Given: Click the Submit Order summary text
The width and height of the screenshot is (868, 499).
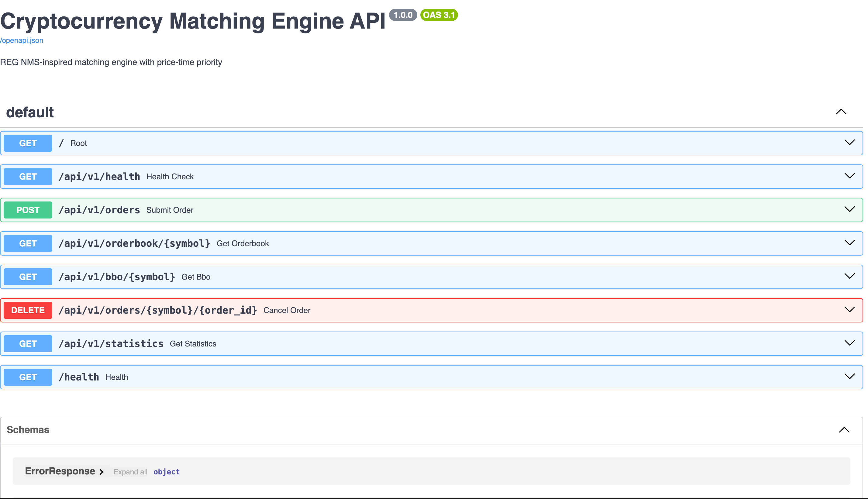Looking at the screenshot, I should pyautogui.click(x=170, y=210).
